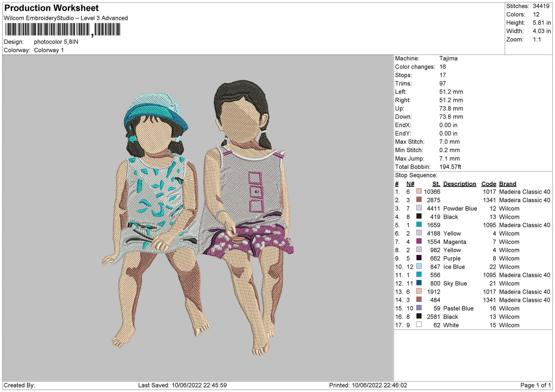Click the design name 'photocolor 5,8IN'
Screen dimensions: 555x392
point(56,42)
